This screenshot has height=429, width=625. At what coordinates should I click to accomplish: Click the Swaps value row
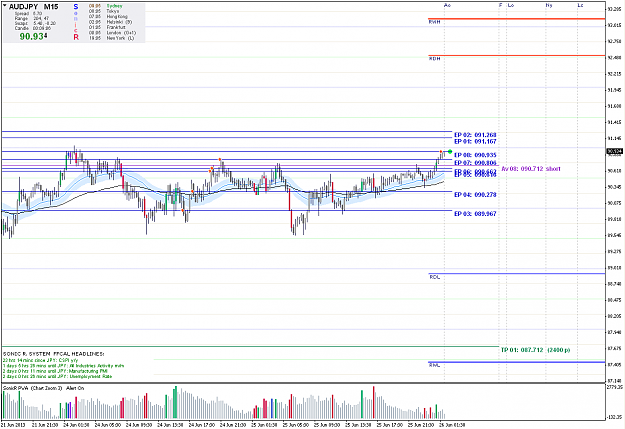coord(35,23)
